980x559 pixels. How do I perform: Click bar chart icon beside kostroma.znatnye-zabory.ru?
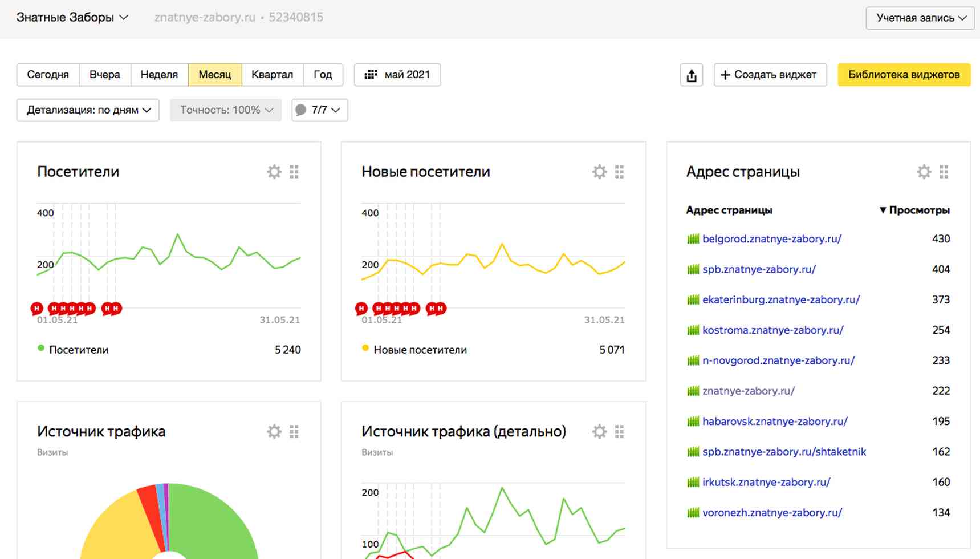pos(693,330)
